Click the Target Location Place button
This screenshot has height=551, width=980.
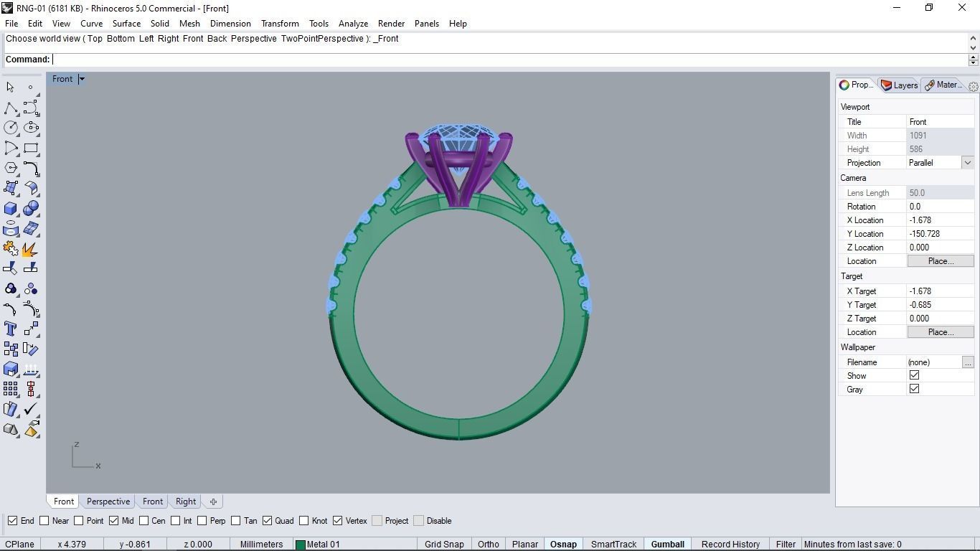click(x=941, y=332)
